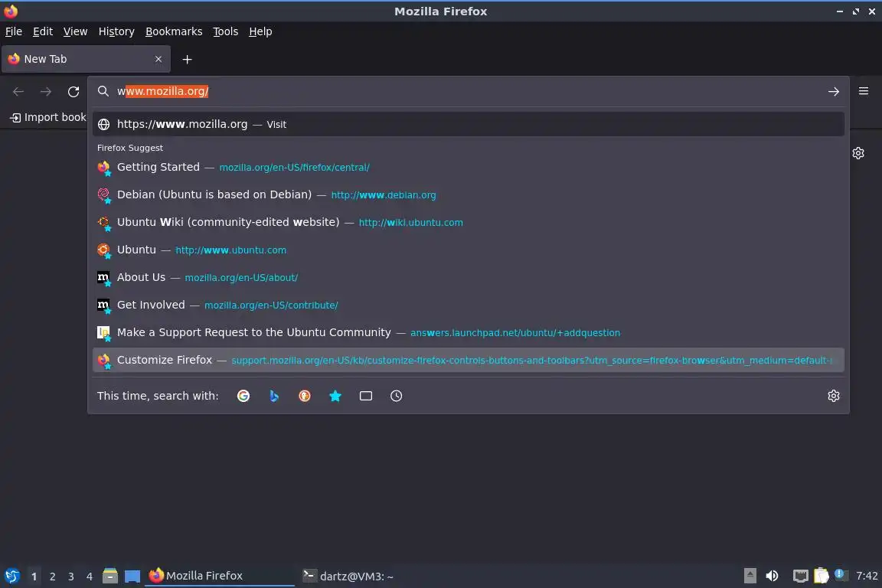The image size is (882, 588).
Task: Search bookmarks with the star icon
Action: (x=335, y=396)
